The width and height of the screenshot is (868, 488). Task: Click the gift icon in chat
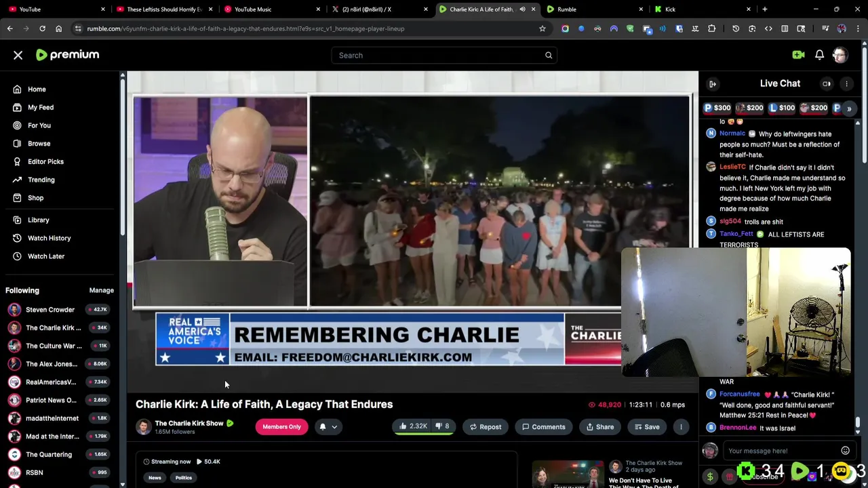pos(730,476)
